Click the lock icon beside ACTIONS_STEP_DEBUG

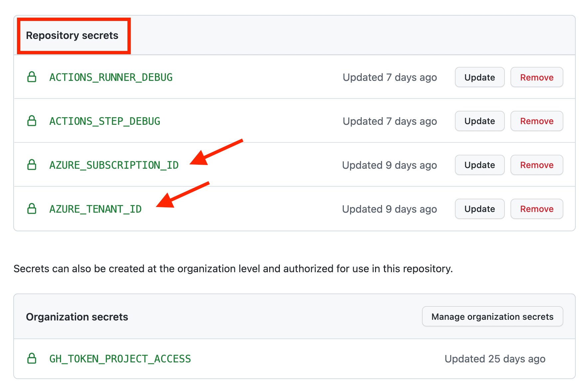click(32, 121)
